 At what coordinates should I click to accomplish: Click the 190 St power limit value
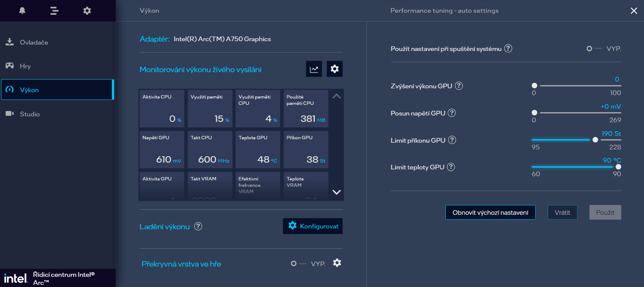pyautogui.click(x=611, y=134)
